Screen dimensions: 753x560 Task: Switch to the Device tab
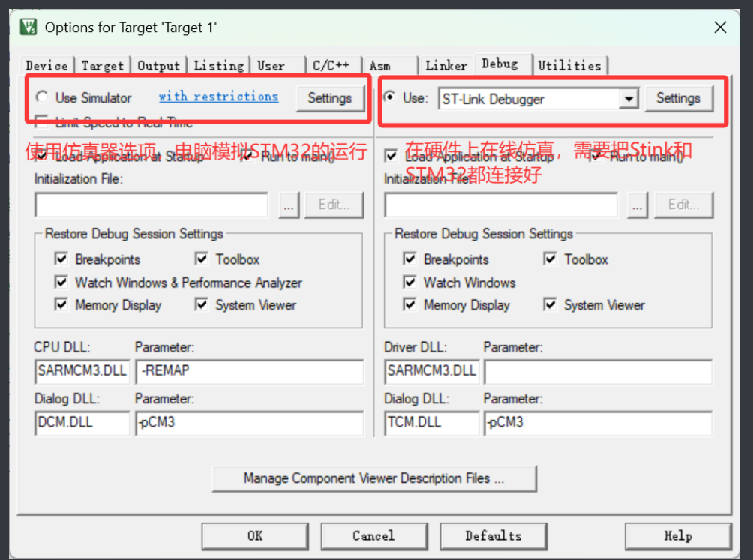coord(46,66)
